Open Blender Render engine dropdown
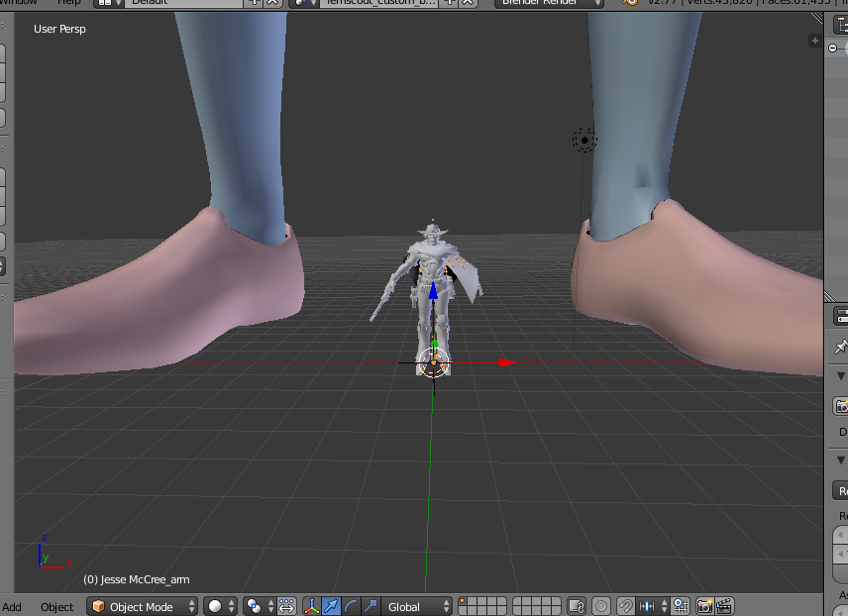Screen dimensions: 848x616 550,2
